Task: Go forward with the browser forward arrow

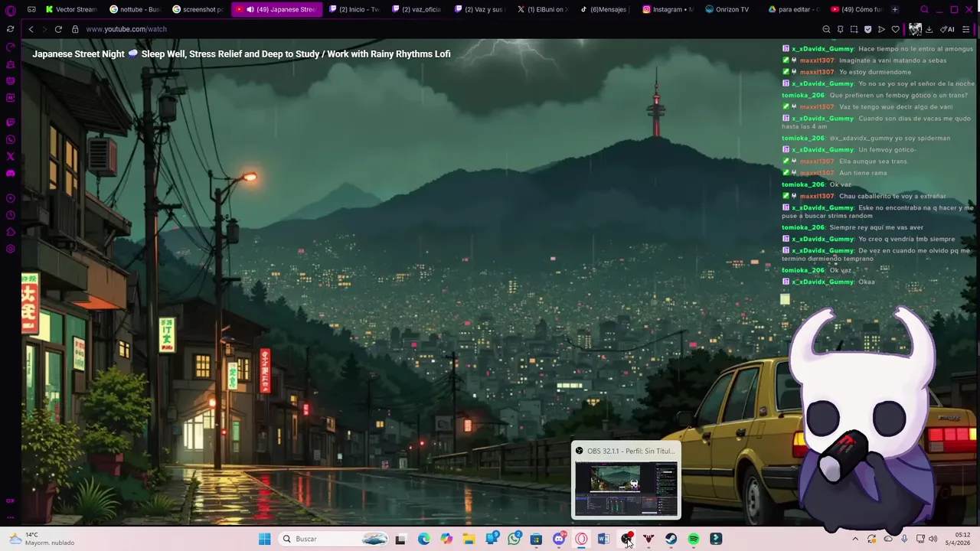Action: pyautogui.click(x=44, y=29)
